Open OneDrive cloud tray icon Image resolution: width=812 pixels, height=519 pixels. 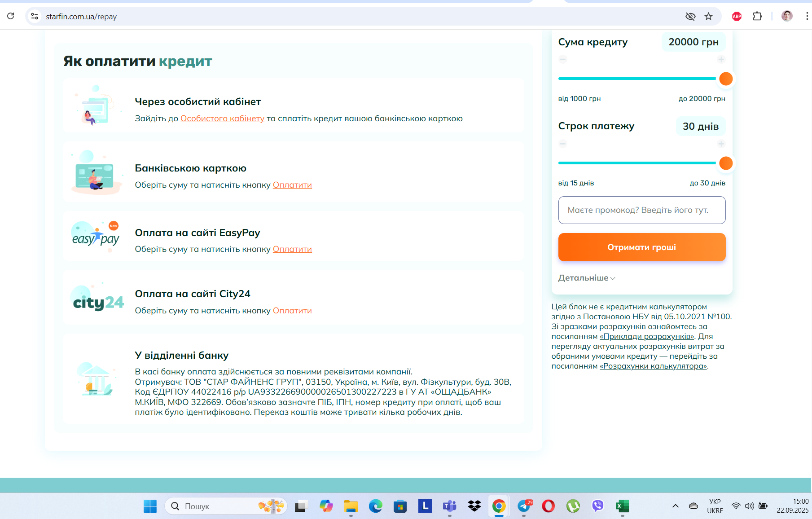(693, 506)
